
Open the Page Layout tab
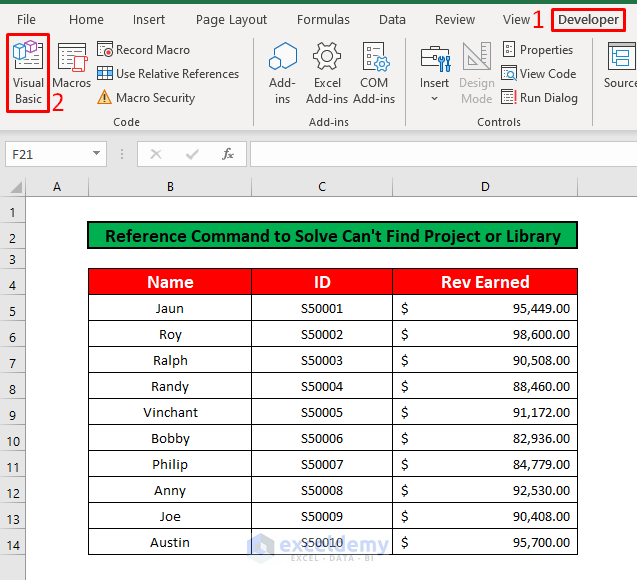point(231,19)
